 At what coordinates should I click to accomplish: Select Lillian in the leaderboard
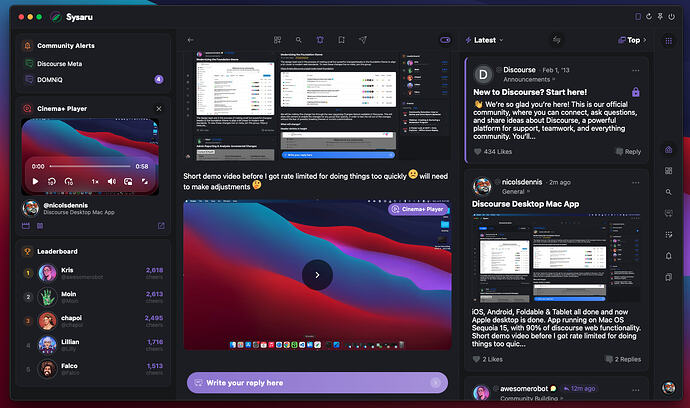point(93,345)
